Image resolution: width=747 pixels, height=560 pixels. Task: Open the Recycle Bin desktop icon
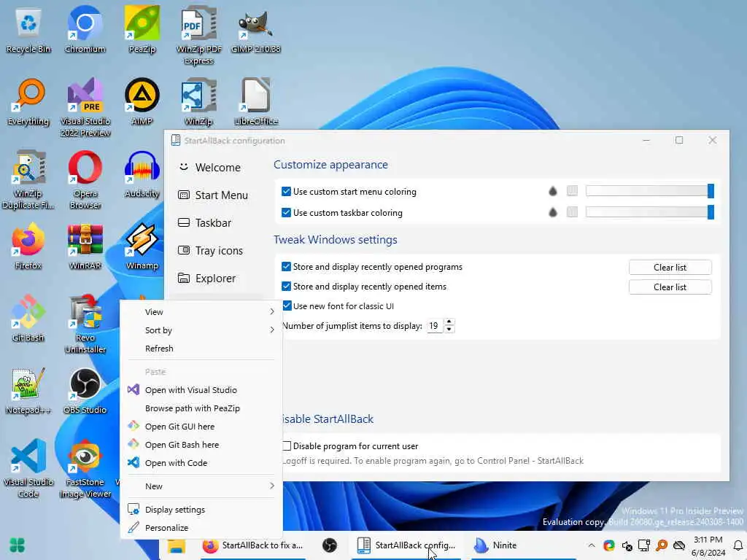coord(28,29)
